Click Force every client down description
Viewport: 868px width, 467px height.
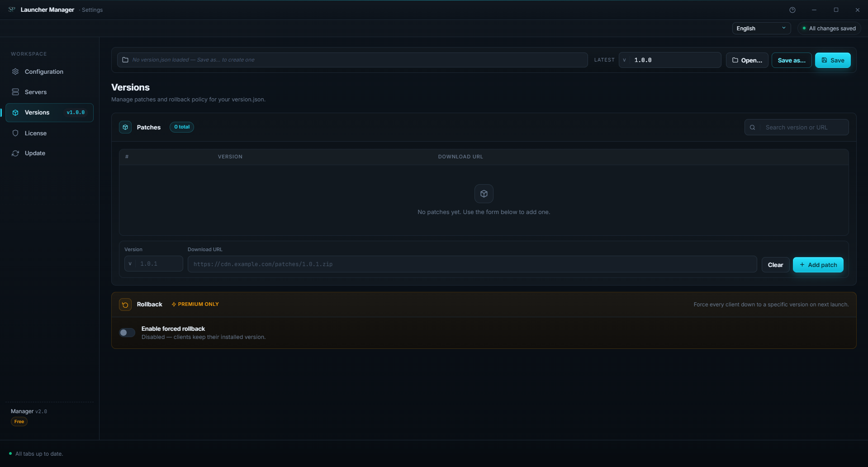pyautogui.click(x=771, y=305)
